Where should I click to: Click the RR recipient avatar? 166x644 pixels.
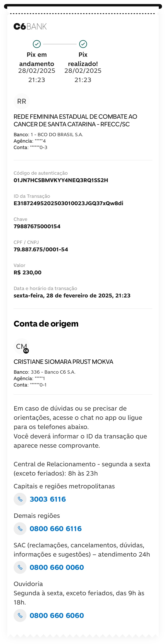(21, 101)
